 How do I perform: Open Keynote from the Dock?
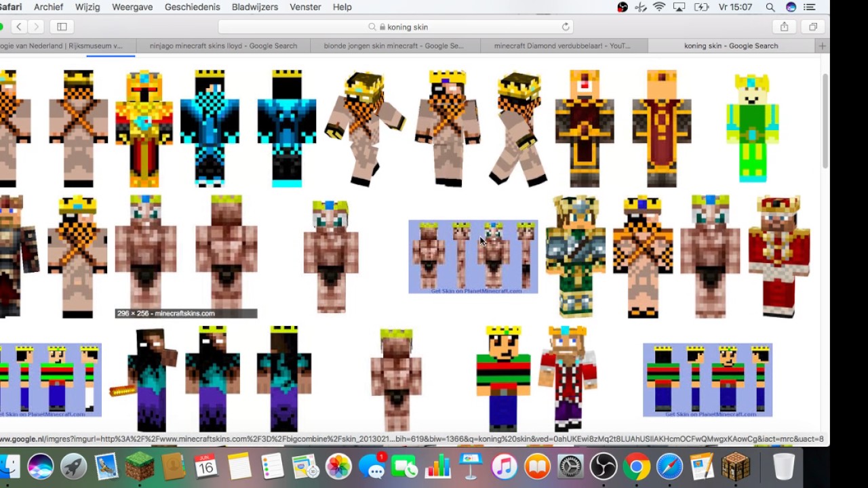click(x=471, y=466)
